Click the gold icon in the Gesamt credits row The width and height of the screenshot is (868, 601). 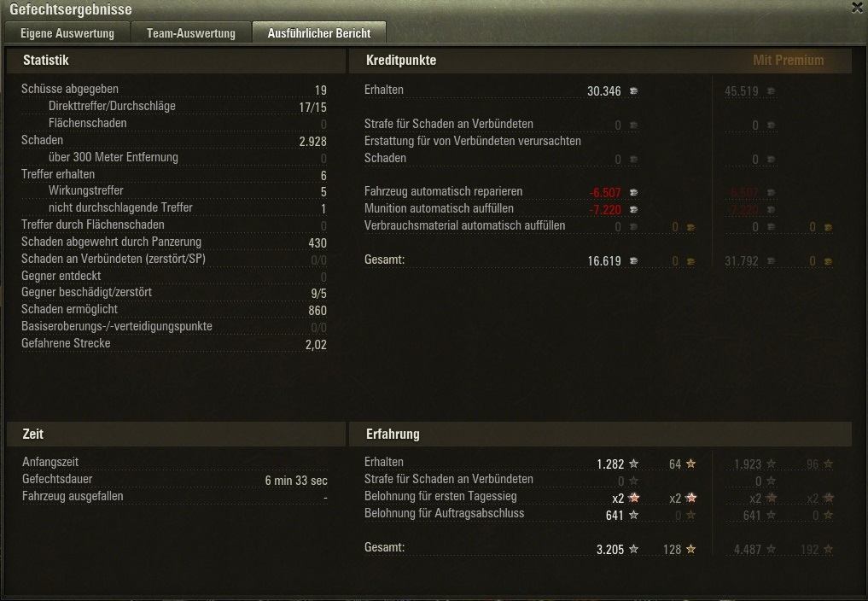tap(690, 261)
